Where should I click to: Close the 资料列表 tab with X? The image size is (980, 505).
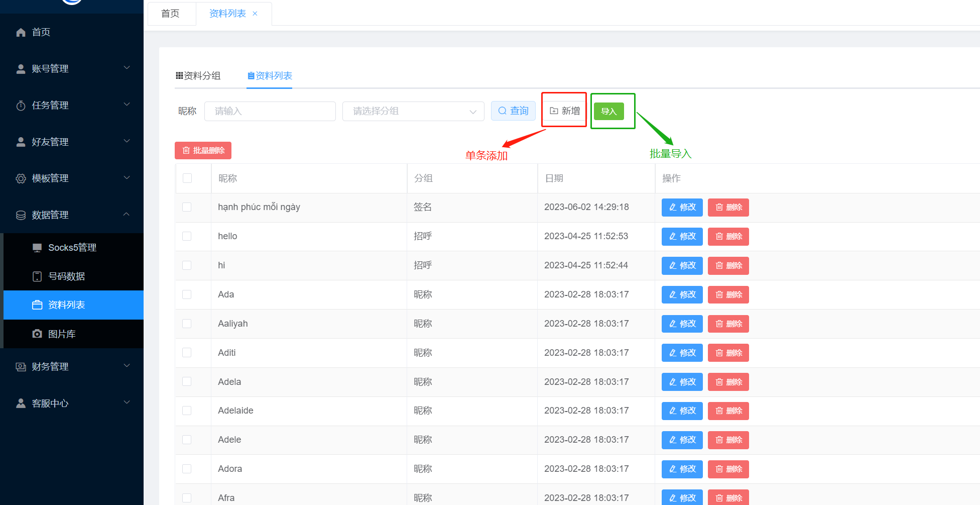tap(255, 14)
